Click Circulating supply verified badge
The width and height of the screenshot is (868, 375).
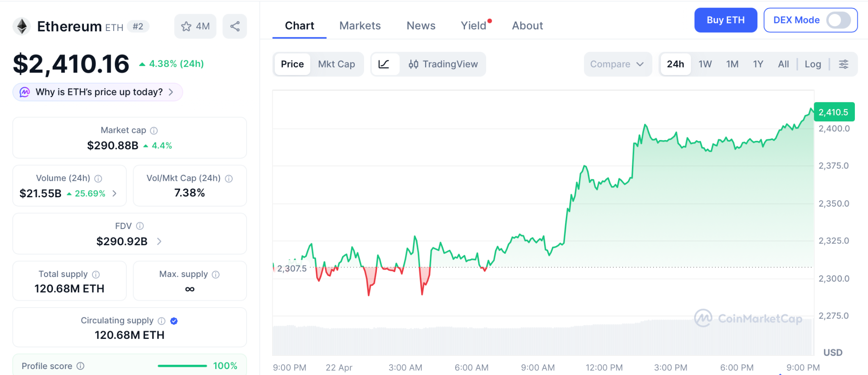pos(174,321)
